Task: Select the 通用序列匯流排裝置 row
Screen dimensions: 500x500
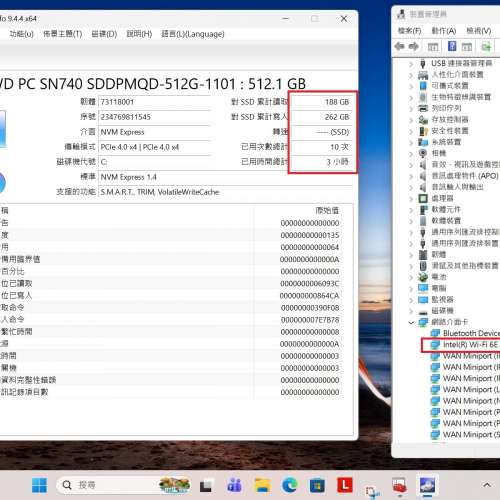Action: [465, 244]
